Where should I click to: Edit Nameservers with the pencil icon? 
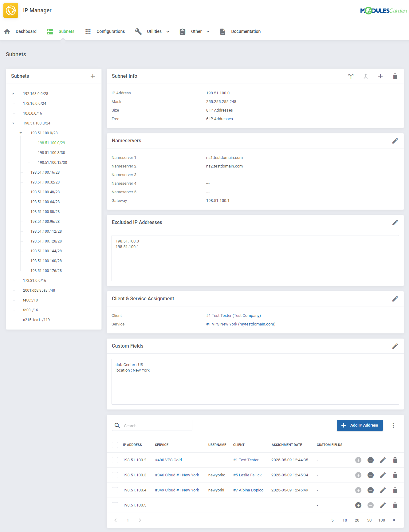click(x=395, y=141)
